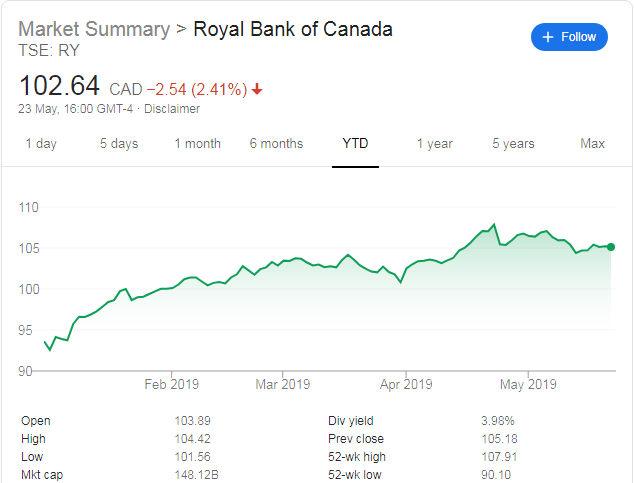Click the chart peak near late April
The width and height of the screenshot is (634, 483).
(494, 224)
